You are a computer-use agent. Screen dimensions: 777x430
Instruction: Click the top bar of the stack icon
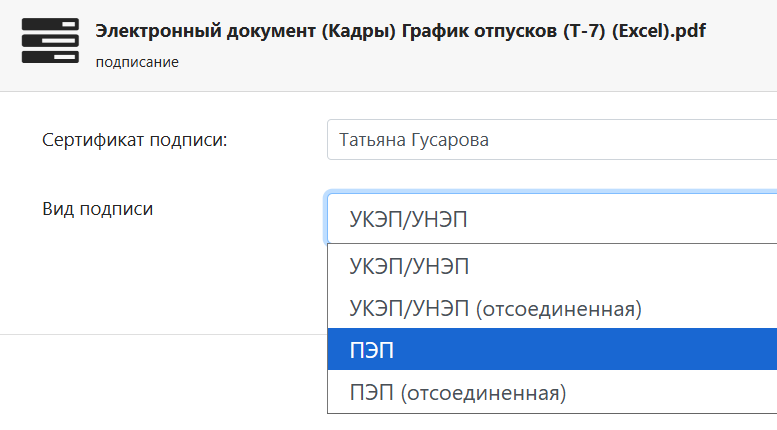(50, 24)
